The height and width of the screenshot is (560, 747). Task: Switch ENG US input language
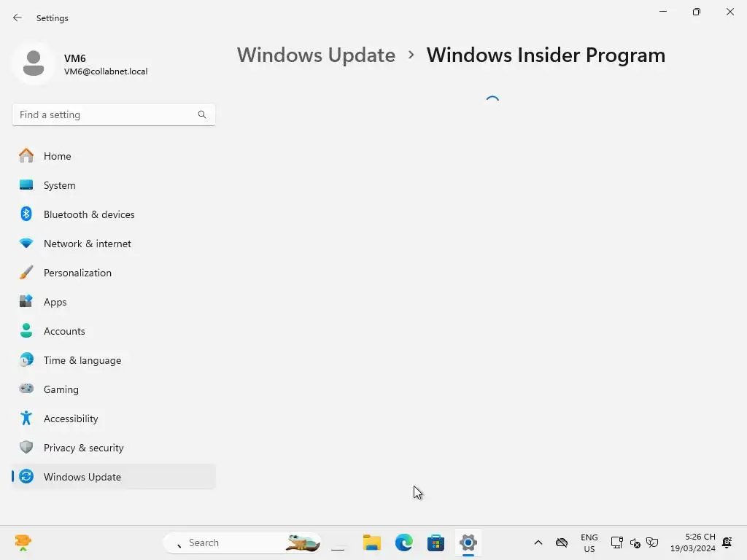pos(589,542)
